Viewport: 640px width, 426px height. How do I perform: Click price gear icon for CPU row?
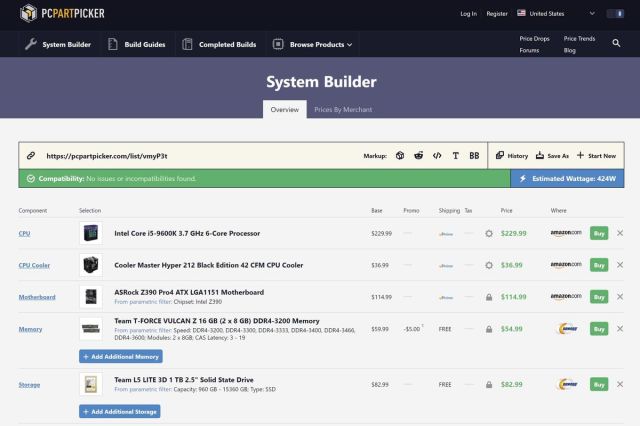(x=489, y=233)
